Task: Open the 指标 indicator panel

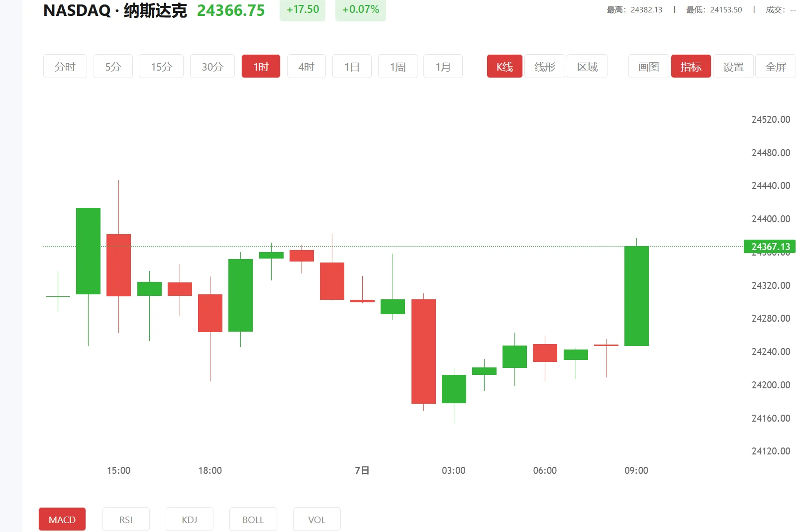Action: 691,66
